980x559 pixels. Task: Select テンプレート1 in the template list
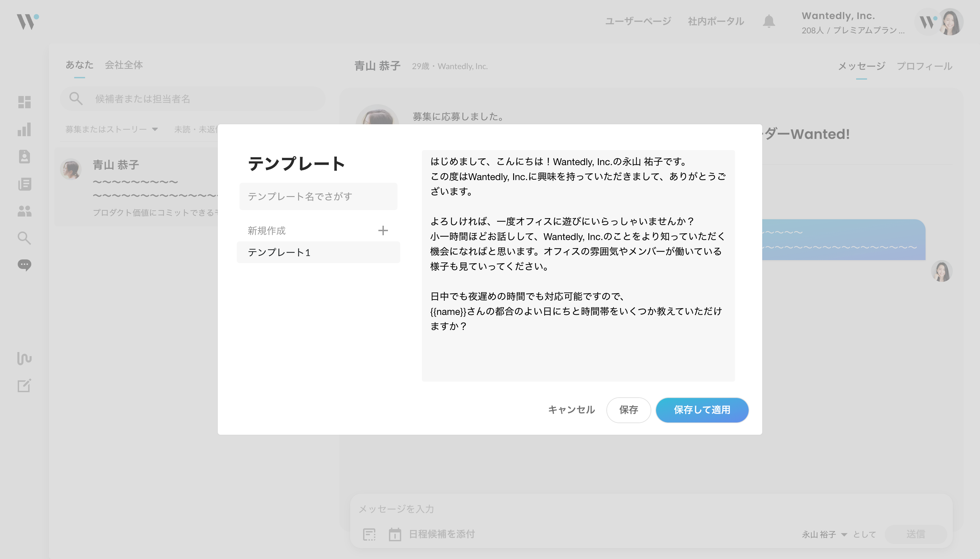coord(318,252)
